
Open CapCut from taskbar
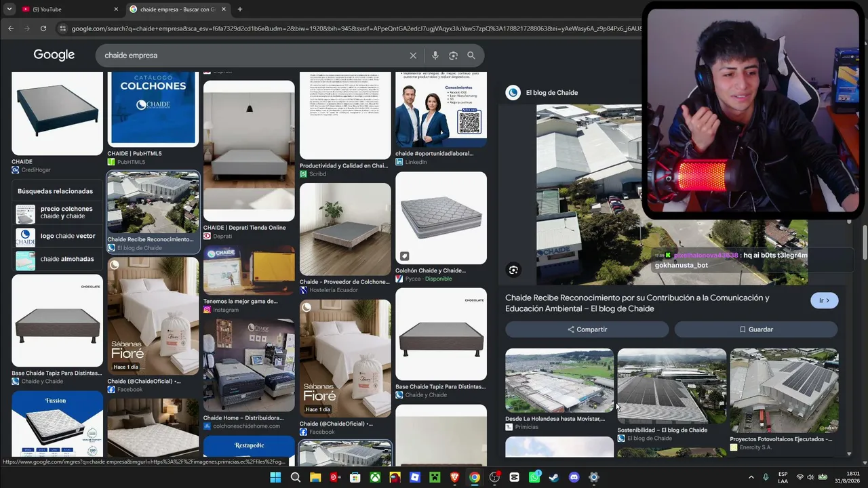point(514,477)
